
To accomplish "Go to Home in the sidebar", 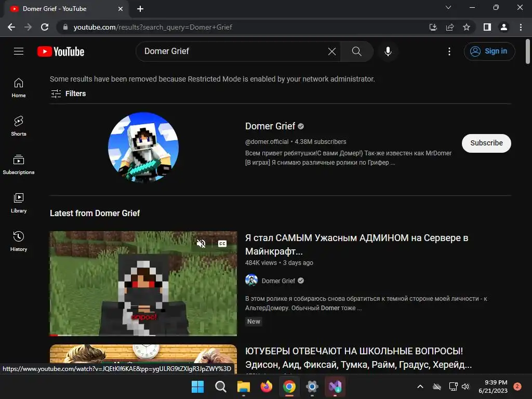I will pos(19,88).
